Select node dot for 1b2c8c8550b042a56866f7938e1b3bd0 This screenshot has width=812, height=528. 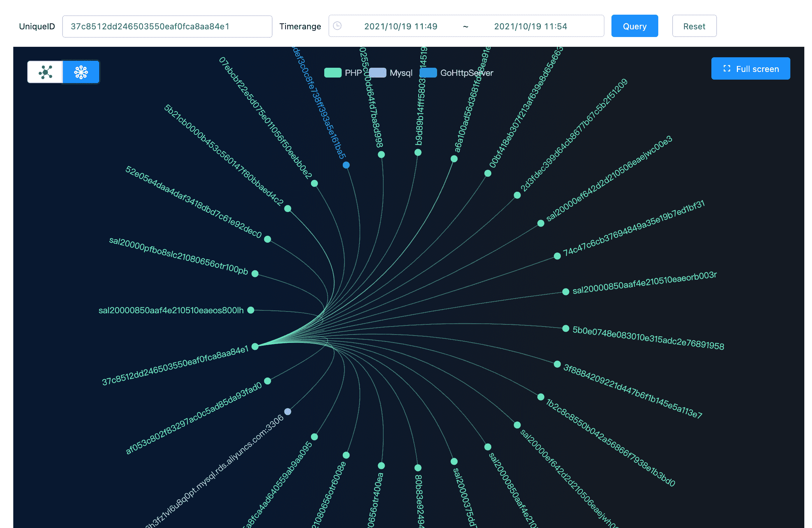[541, 397]
